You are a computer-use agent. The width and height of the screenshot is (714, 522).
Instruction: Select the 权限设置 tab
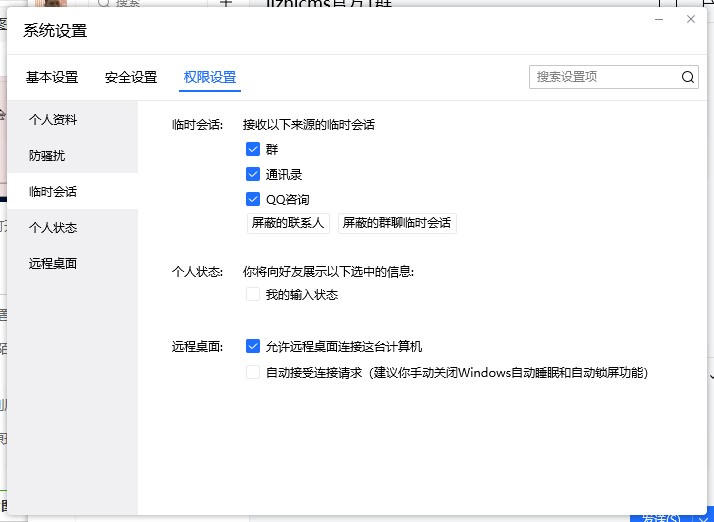[210, 77]
